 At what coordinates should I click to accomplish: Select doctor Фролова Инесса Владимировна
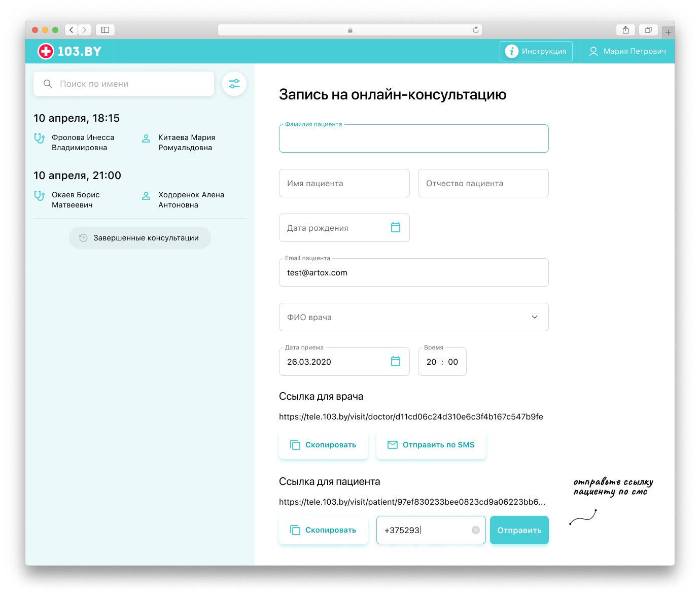83,143
